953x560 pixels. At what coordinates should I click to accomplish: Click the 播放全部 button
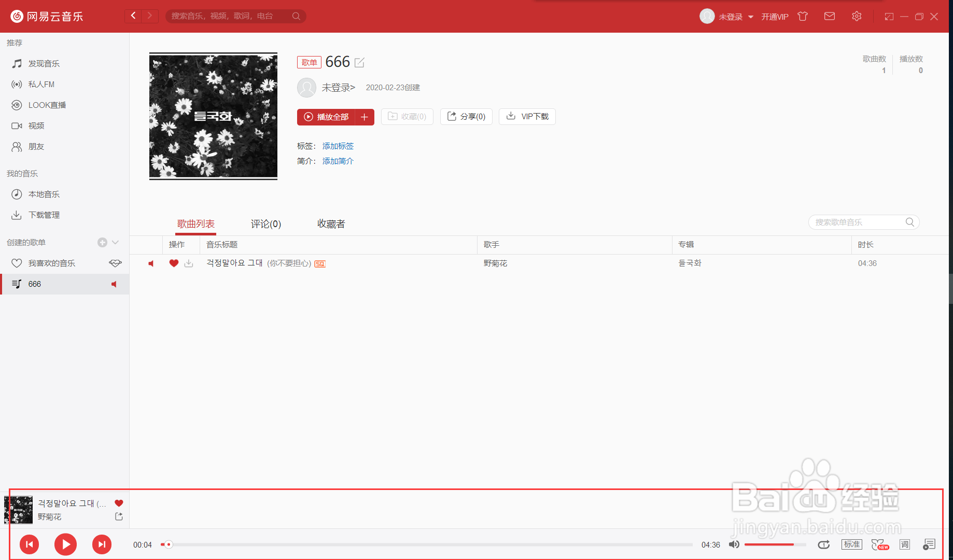326,117
